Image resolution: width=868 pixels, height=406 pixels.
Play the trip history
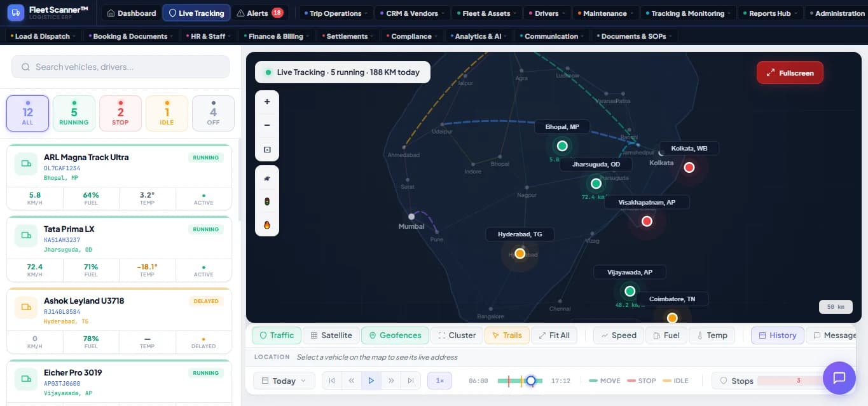coord(371,381)
